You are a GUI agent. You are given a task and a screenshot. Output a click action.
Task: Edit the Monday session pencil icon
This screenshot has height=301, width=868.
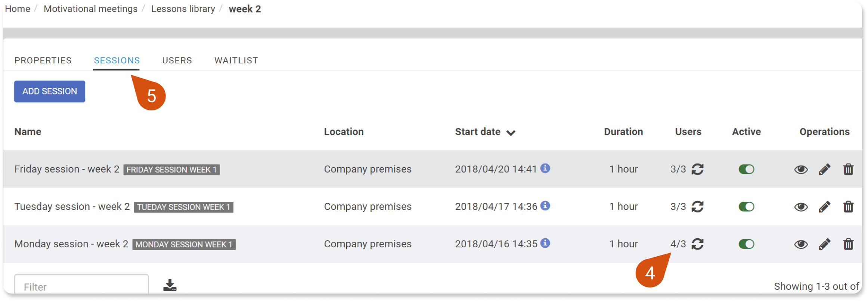click(x=825, y=244)
